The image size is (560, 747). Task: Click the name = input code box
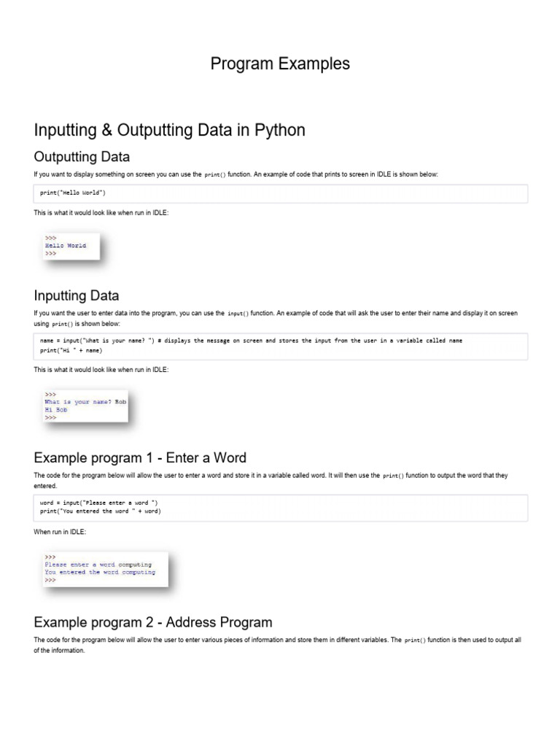click(x=280, y=345)
